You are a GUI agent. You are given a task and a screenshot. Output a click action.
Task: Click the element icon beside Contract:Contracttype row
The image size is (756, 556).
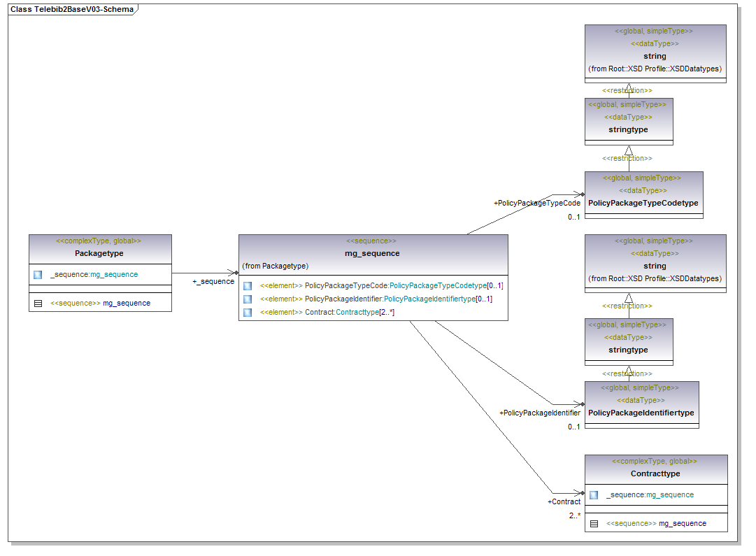tap(248, 313)
